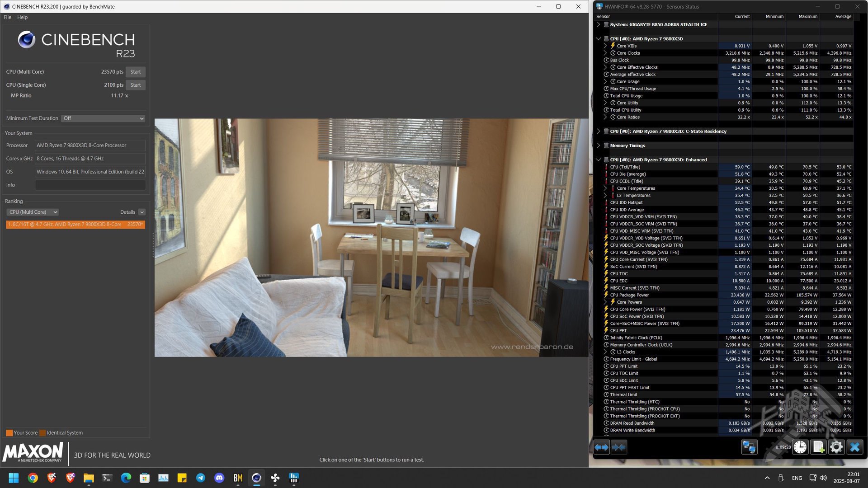Click the HWiNFO expand columns arrows icon

pos(601,447)
